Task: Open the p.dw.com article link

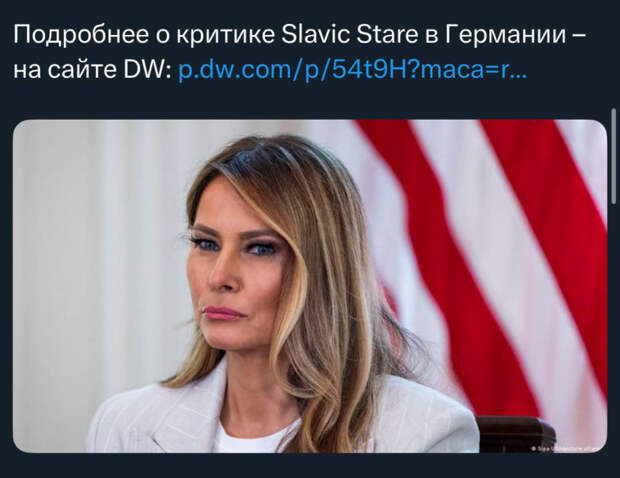Action: pos(352,70)
